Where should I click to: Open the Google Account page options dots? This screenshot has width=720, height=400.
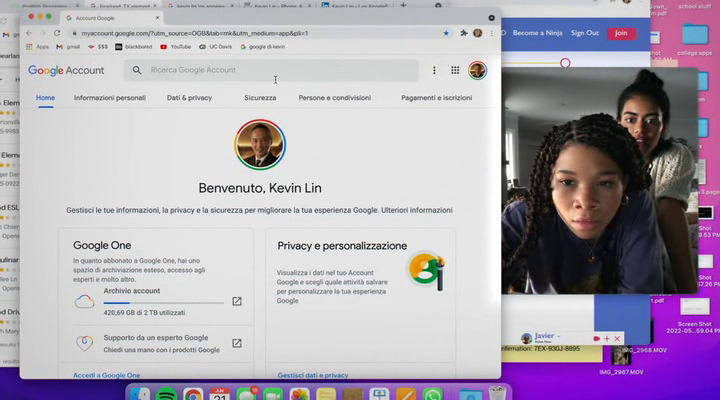click(x=434, y=70)
